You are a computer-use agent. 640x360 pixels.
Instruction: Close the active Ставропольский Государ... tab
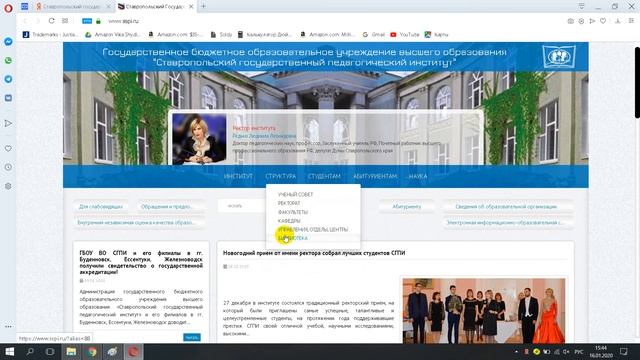click(x=191, y=7)
